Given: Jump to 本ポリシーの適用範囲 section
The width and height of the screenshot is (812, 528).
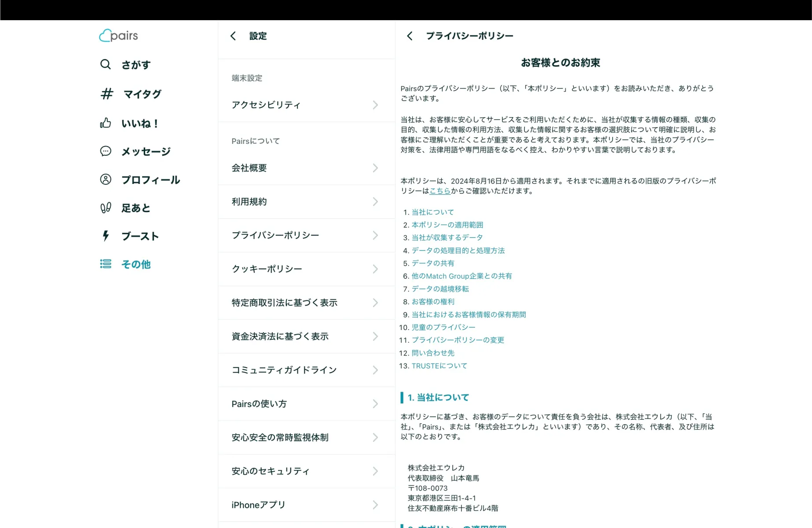Looking at the screenshot, I should 447,225.
